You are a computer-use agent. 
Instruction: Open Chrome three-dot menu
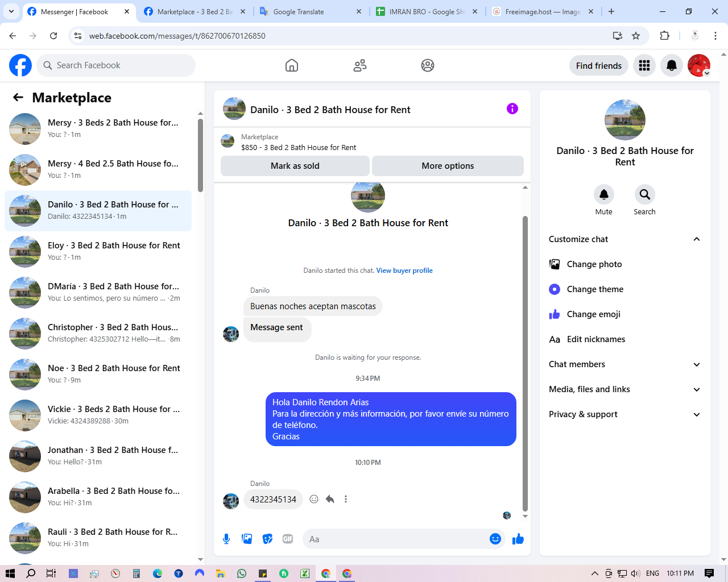coord(715,36)
